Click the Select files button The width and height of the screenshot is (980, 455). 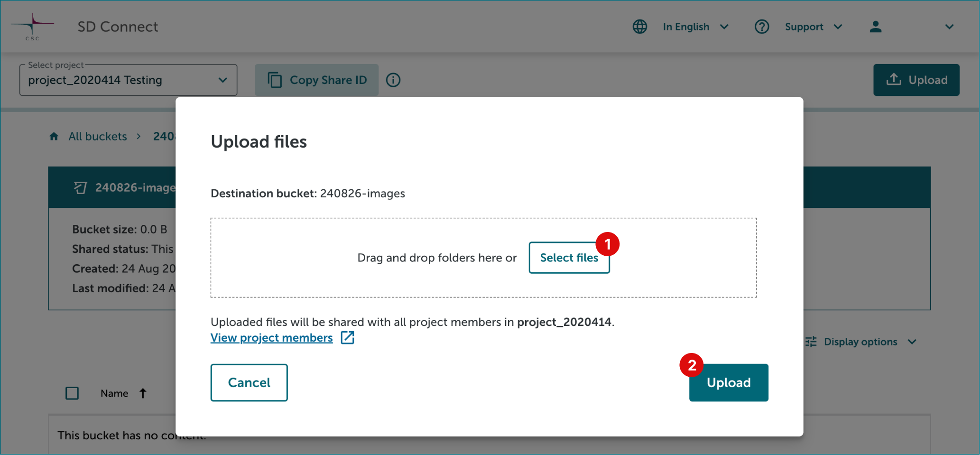click(569, 258)
